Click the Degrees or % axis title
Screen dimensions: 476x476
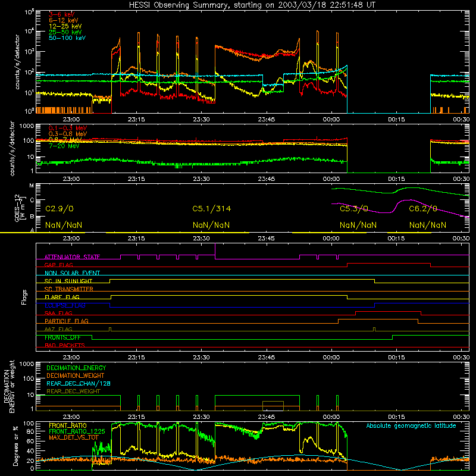tap(15, 446)
